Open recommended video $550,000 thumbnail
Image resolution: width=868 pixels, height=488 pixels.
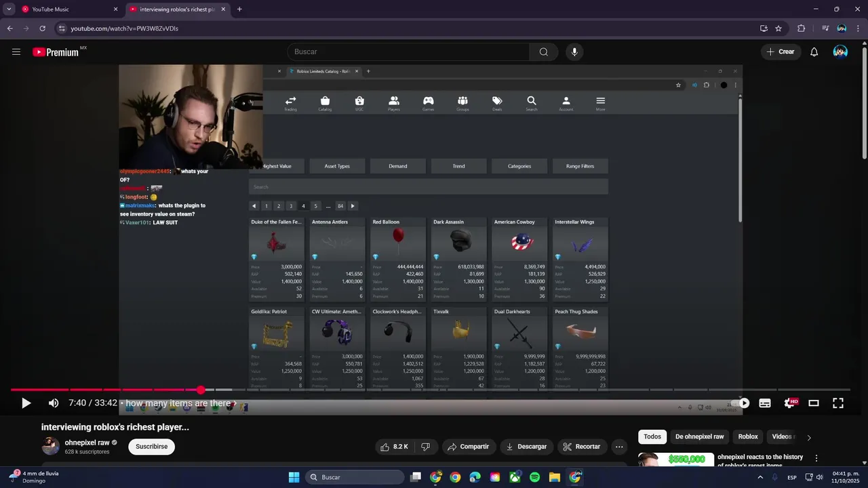[x=676, y=460]
